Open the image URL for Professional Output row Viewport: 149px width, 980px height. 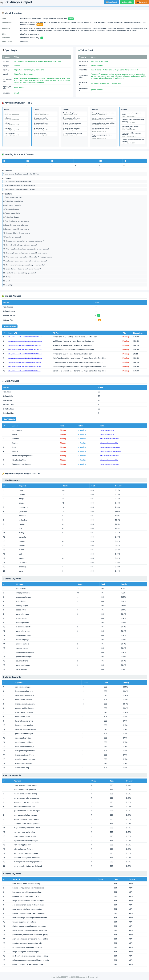(25, 354)
